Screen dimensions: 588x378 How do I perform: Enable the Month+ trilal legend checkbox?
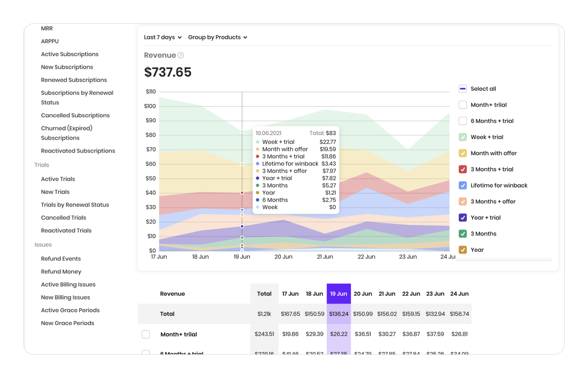point(462,105)
